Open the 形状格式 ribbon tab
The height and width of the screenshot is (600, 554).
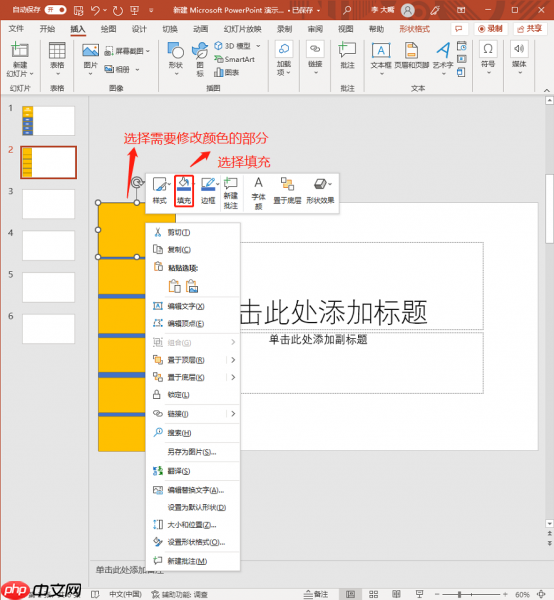(x=415, y=29)
